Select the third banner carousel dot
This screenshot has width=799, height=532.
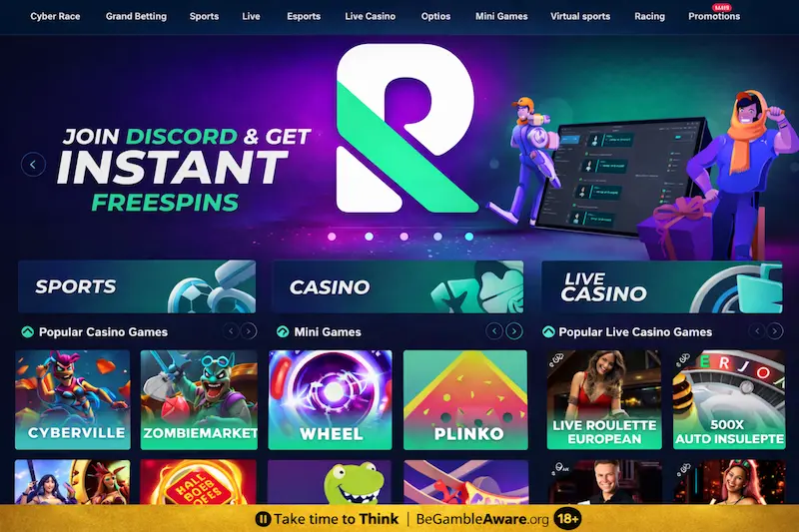point(404,237)
